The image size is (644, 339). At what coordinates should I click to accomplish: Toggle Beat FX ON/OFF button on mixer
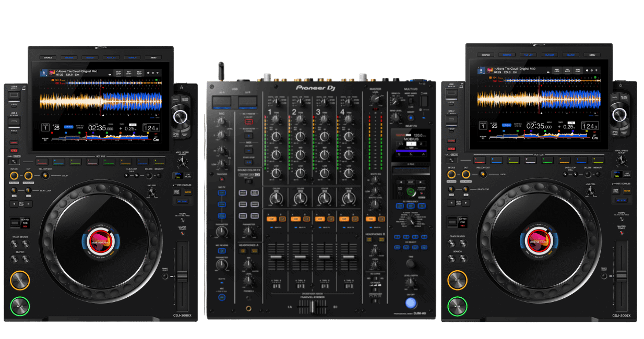click(412, 303)
